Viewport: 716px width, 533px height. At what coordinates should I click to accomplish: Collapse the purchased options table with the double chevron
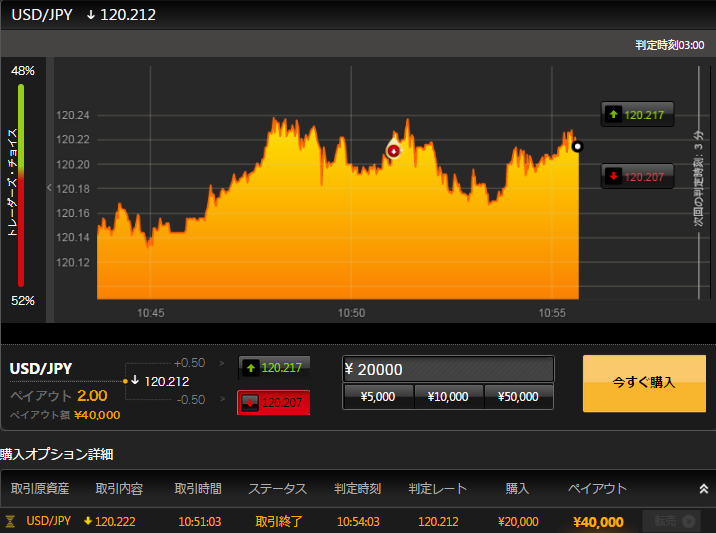[704, 489]
